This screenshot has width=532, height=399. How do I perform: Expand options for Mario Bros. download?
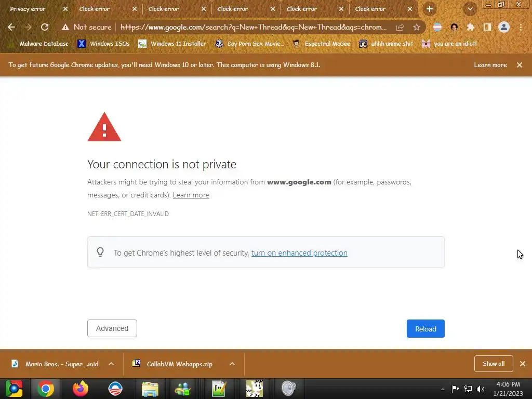(x=111, y=364)
